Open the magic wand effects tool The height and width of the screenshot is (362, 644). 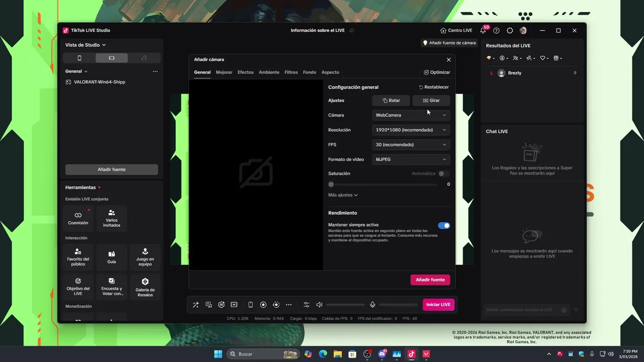196,305
